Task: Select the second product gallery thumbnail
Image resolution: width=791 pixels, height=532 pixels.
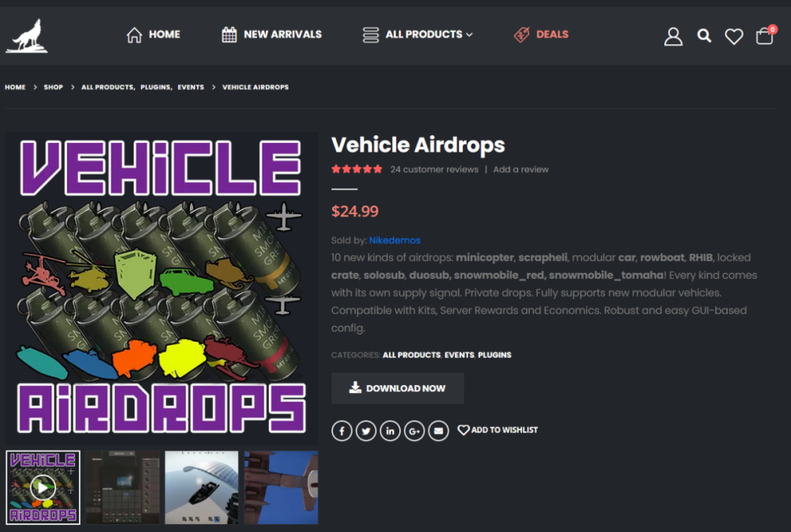Action: click(x=123, y=487)
